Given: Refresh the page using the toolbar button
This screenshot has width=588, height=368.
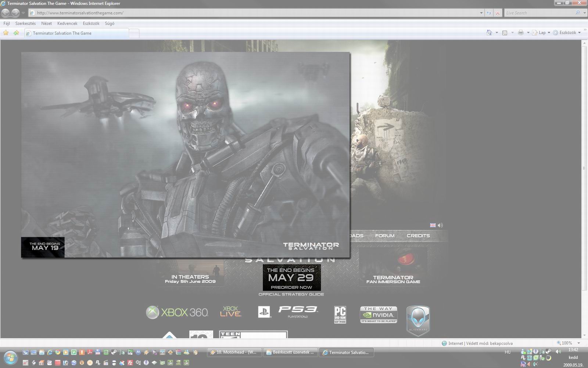Looking at the screenshot, I should click(x=489, y=13).
